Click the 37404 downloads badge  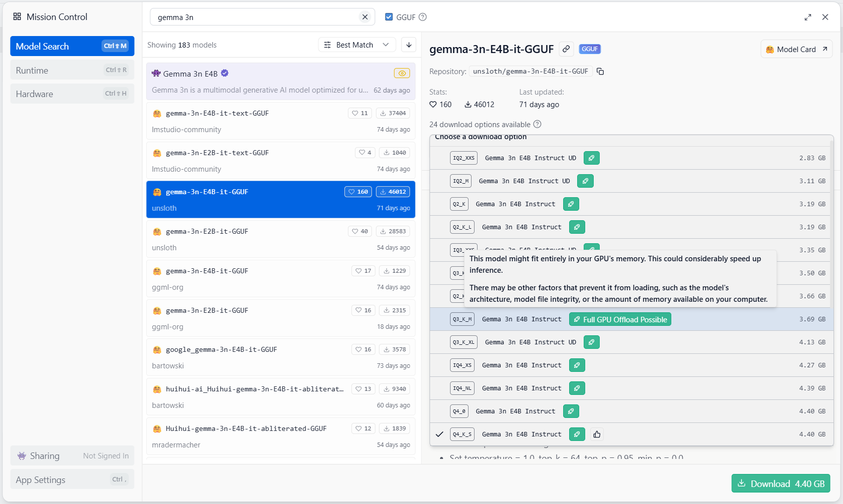(x=393, y=113)
